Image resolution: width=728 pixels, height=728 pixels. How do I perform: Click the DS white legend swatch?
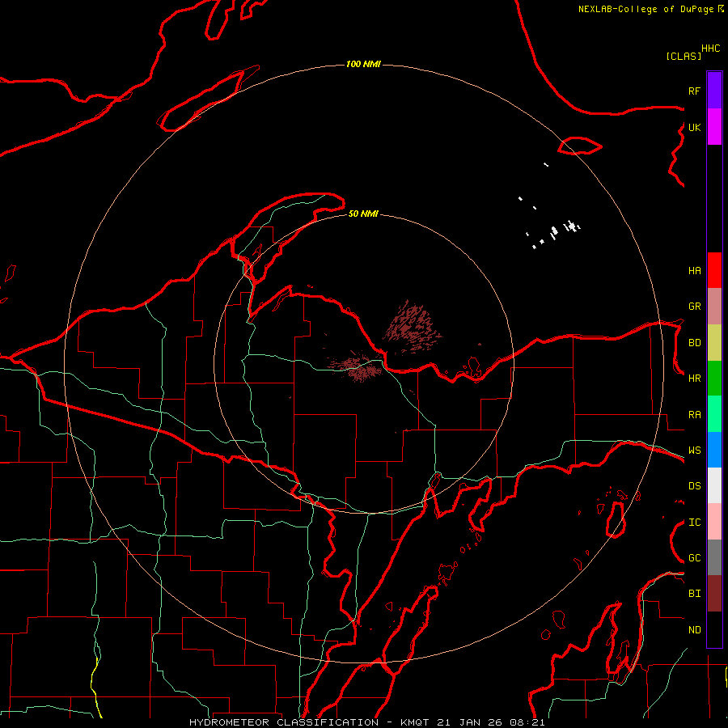[x=714, y=485]
